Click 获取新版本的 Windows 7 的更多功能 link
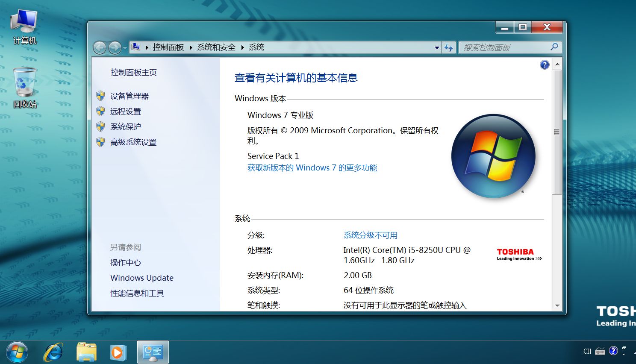The image size is (636, 364). (x=312, y=168)
